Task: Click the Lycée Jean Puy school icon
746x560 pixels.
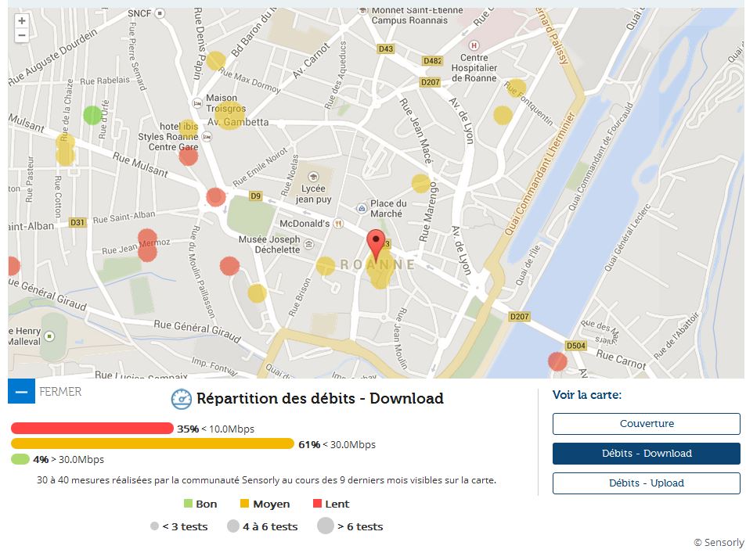Action: coord(314,177)
